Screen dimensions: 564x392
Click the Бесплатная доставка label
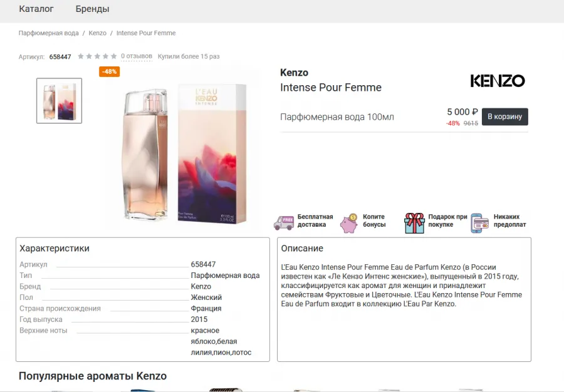click(315, 220)
